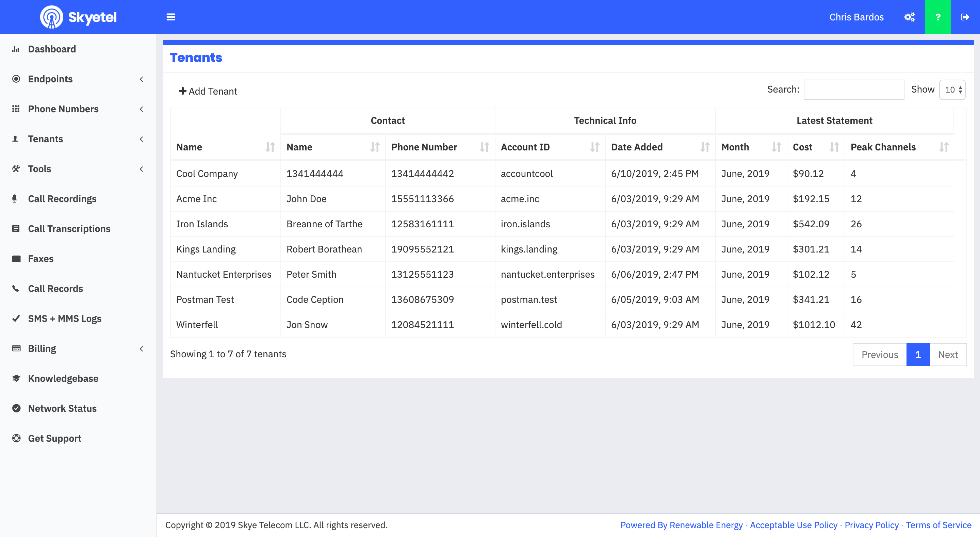Click the Knowledgebase graduation cap icon
Viewport: 980px width, 537px height.
click(x=16, y=378)
